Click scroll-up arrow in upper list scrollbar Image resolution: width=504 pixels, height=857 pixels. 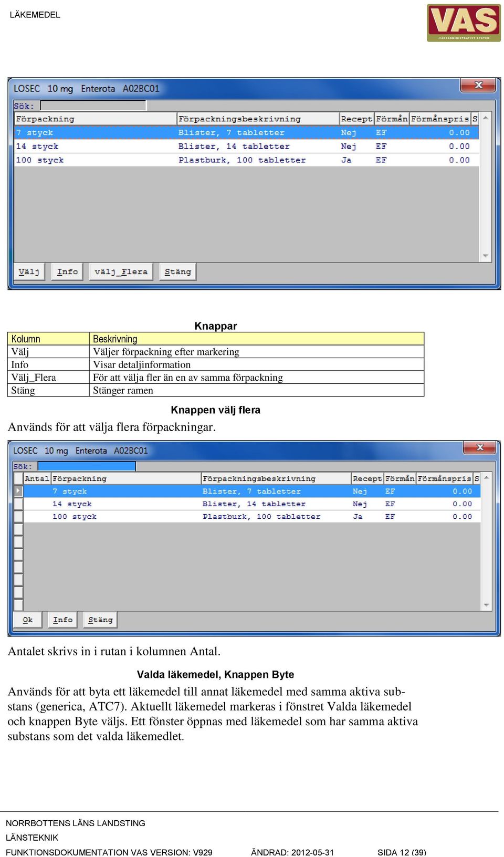click(x=486, y=118)
